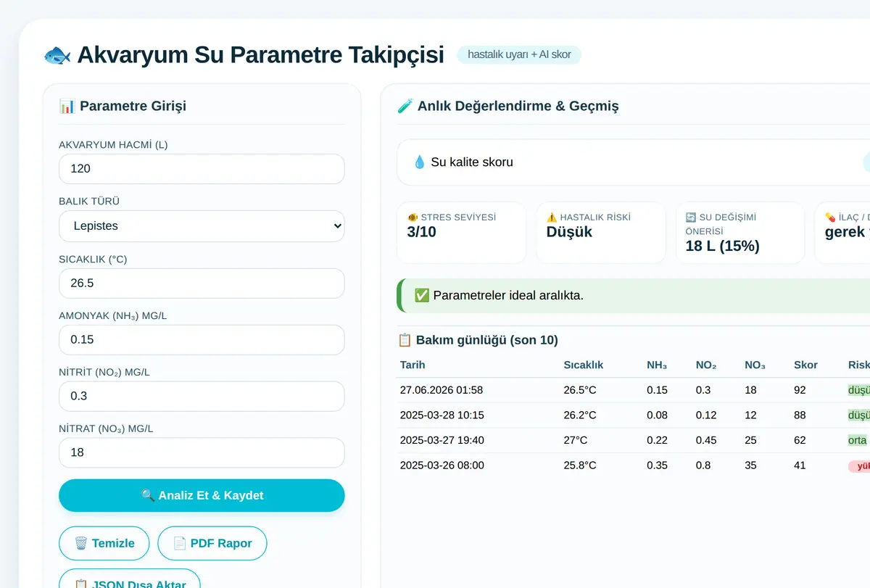Open the Balık Türü dropdown showing Lepistes
Image resolution: width=870 pixels, height=588 pixels.
(x=202, y=226)
